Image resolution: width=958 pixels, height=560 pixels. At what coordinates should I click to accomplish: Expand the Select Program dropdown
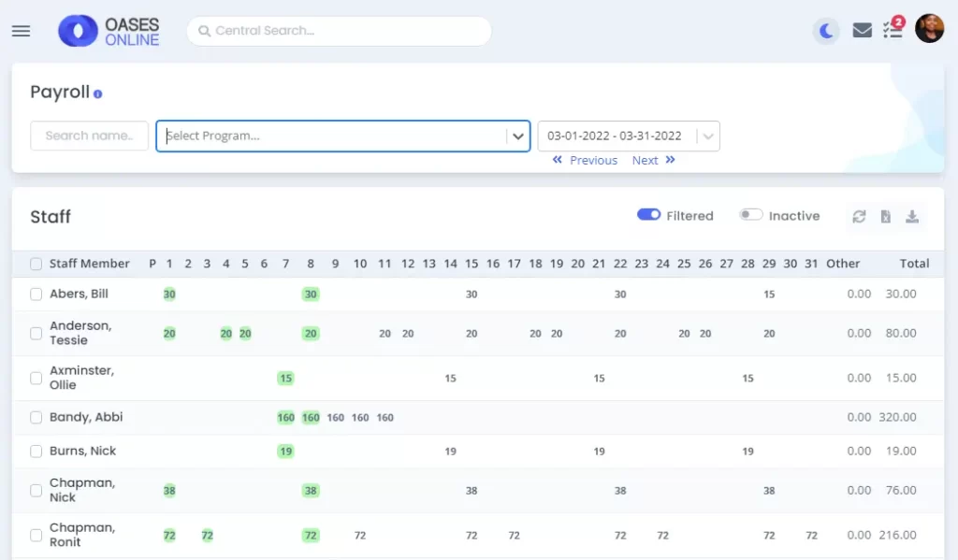click(x=517, y=136)
